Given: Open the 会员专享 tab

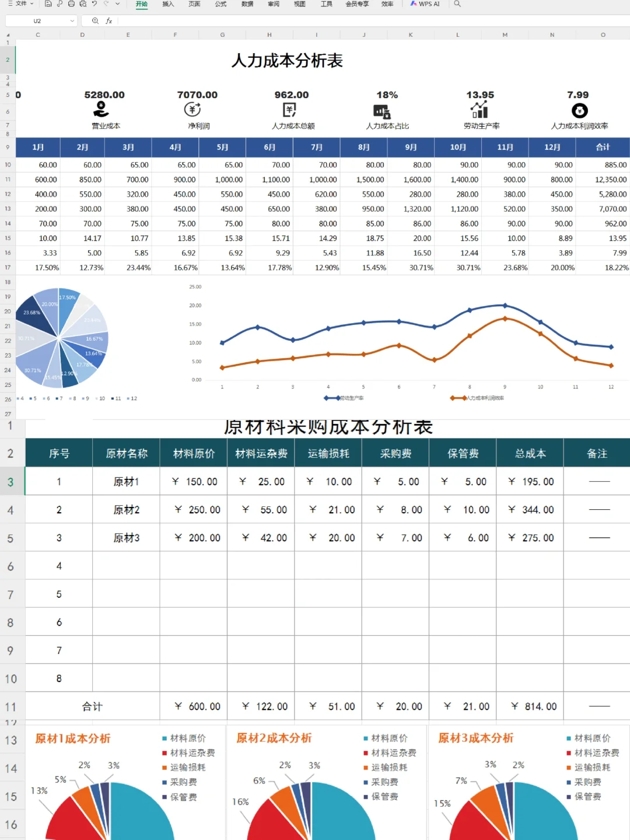Looking at the screenshot, I should [357, 4].
